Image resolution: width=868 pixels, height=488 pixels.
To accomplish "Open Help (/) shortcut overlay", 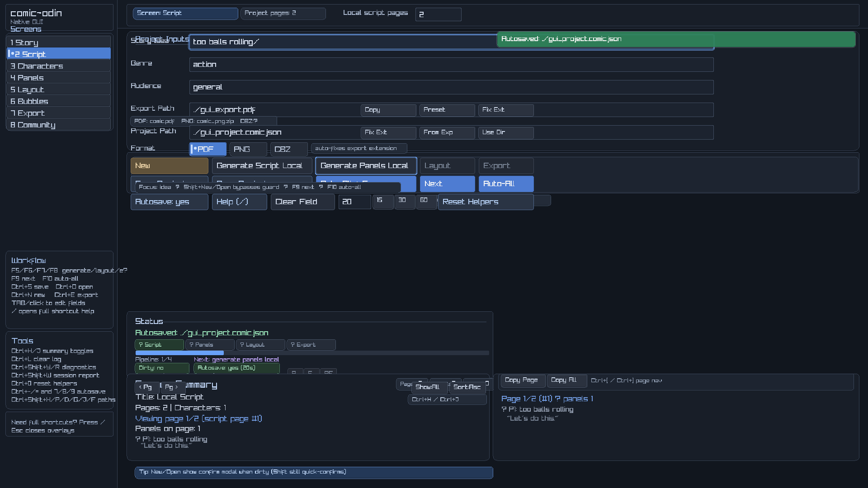I will (x=240, y=202).
